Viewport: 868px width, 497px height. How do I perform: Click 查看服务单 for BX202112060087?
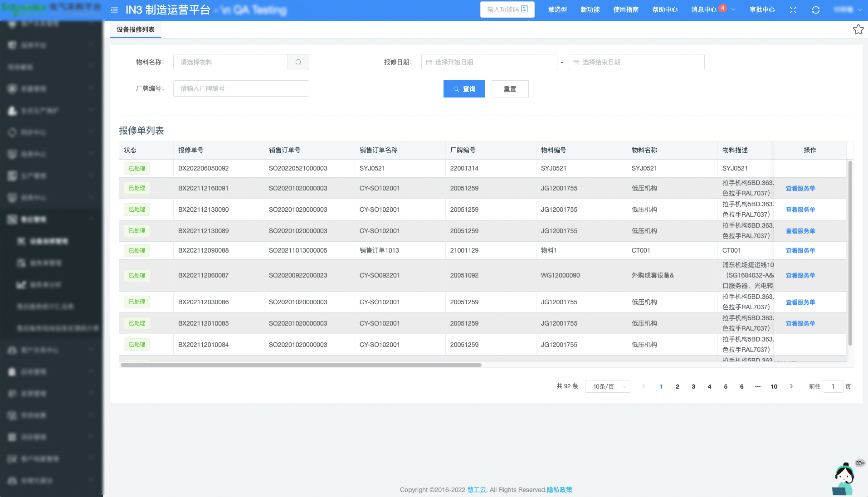[x=800, y=275]
